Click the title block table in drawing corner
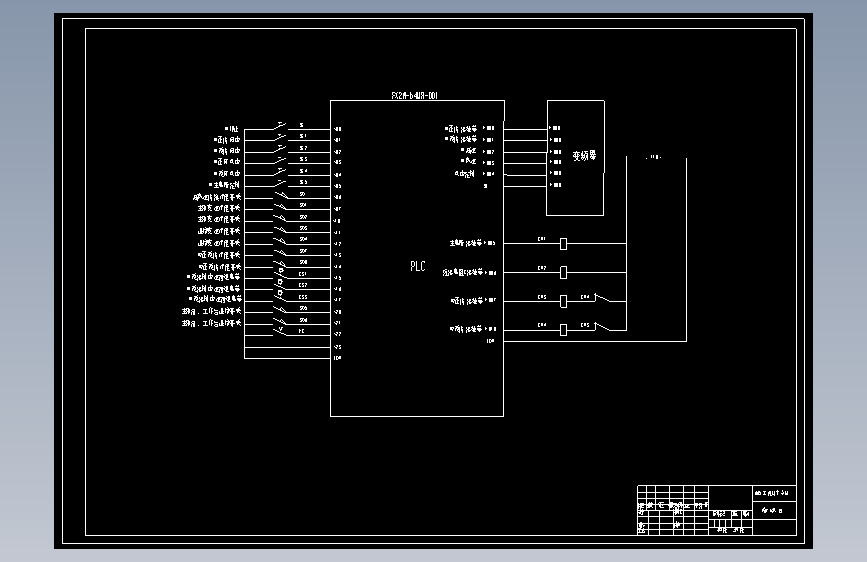The image size is (867, 562). (717, 510)
